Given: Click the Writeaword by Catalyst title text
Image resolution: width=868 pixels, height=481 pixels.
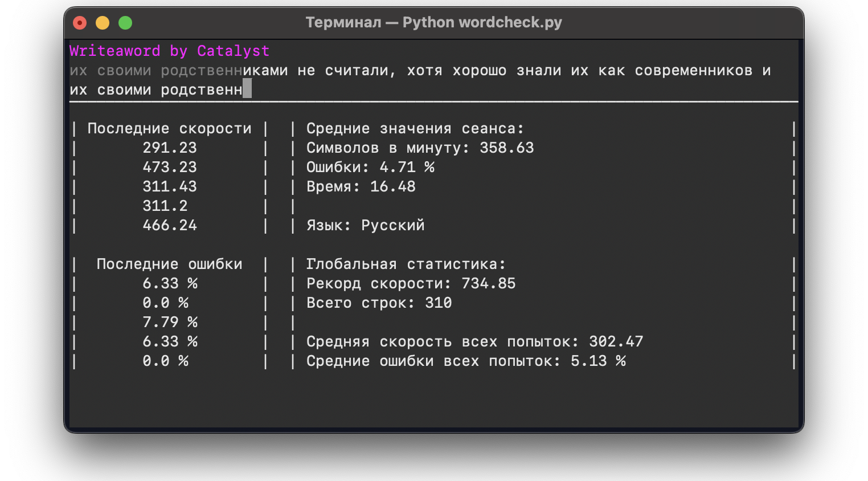Looking at the screenshot, I should click(169, 51).
